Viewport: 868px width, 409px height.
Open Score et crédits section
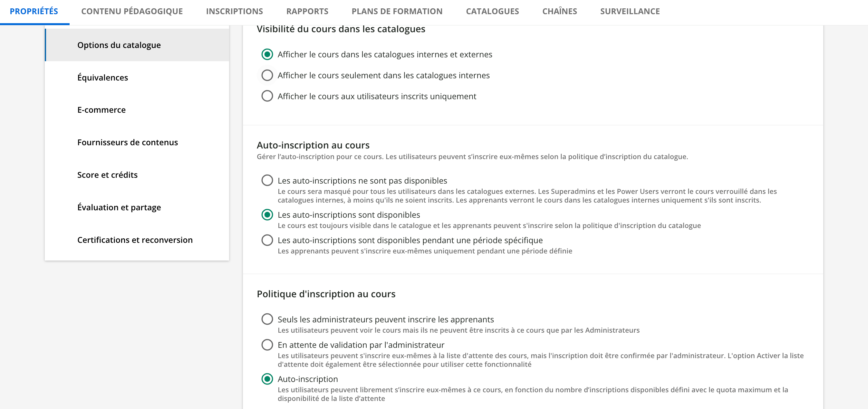pos(107,175)
